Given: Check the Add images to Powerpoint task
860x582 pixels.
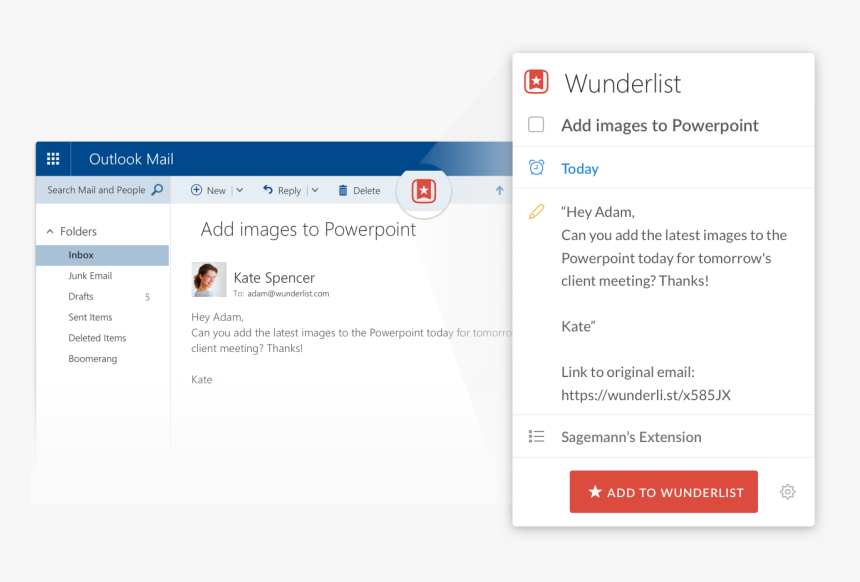Looking at the screenshot, I should (x=536, y=125).
